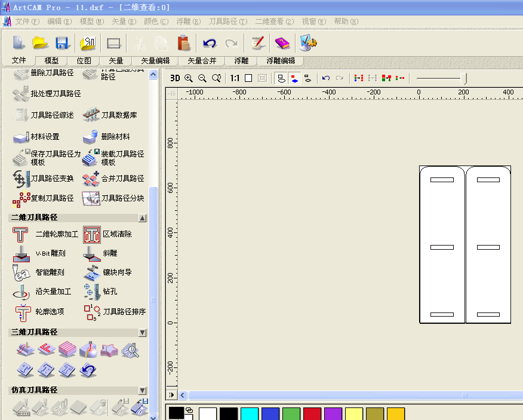This screenshot has height=420, width=523.
Task: Zoom in on the 2D view
Action: tap(189, 78)
